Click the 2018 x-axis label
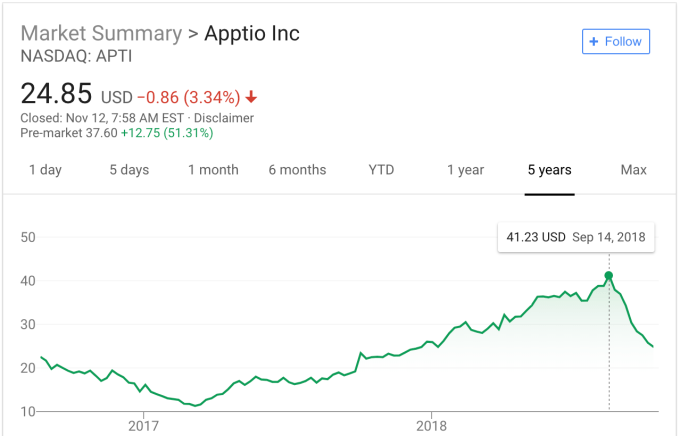 [431, 425]
